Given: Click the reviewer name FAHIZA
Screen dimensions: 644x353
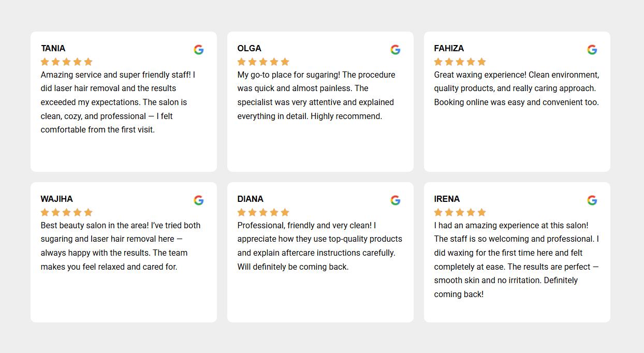Looking at the screenshot, I should 449,48.
